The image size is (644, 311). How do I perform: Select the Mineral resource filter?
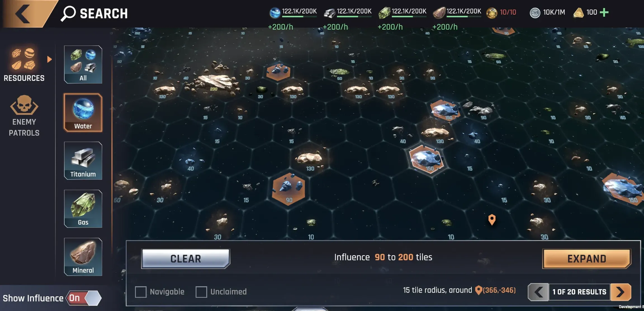point(83,257)
